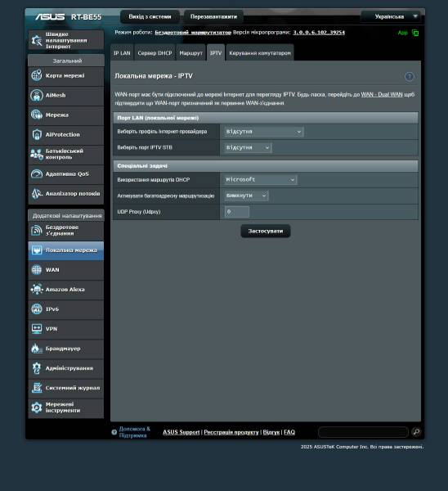
Task: Select the IPTV tab
Action: (x=216, y=53)
